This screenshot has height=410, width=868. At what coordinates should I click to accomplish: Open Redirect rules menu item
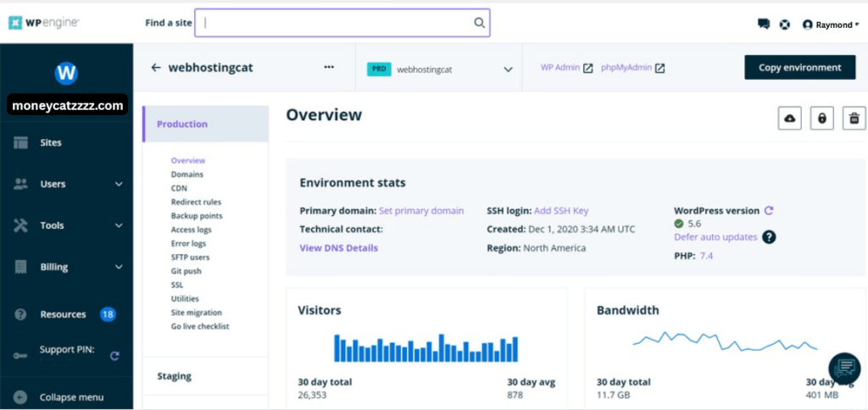(196, 202)
